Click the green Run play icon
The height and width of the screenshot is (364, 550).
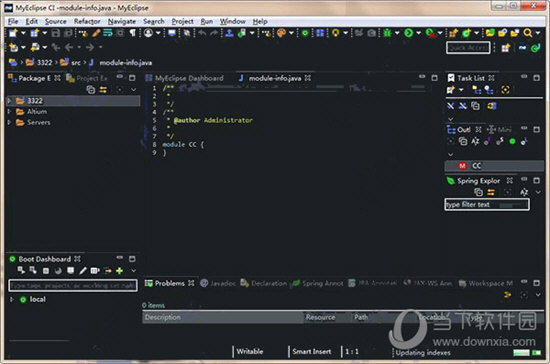(408, 33)
